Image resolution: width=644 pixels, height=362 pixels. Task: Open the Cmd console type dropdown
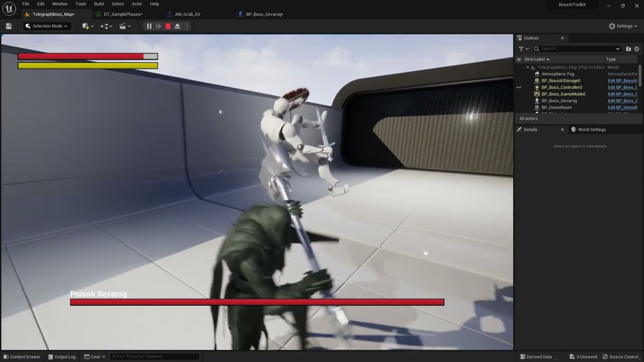95,357
